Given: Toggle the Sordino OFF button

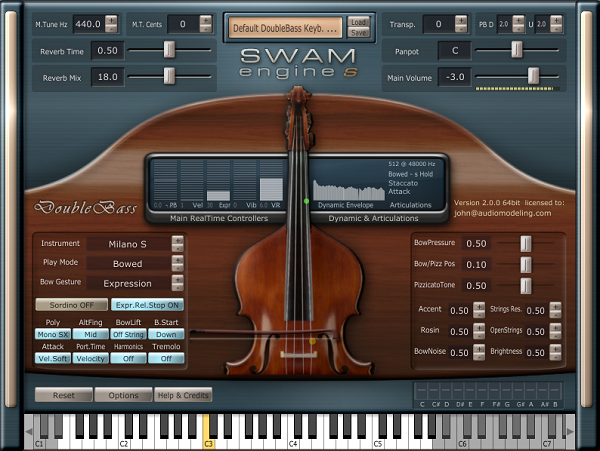Looking at the screenshot, I should (x=72, y=305).
